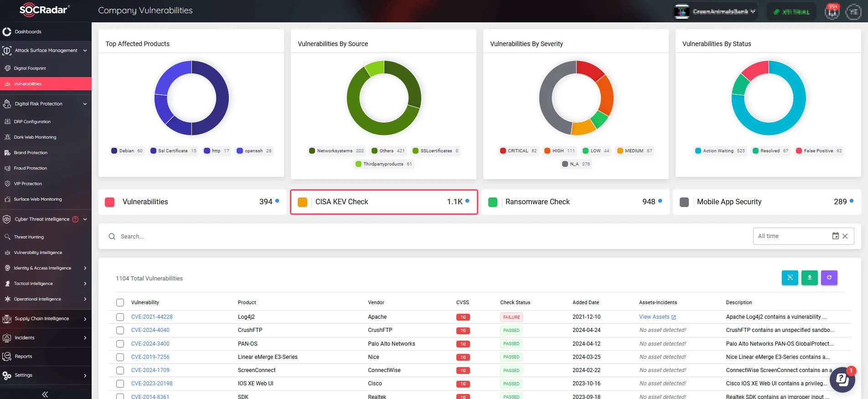Collapse sidebar with double chevron
This screenshot has height=399, width=868.
point(45,394)
